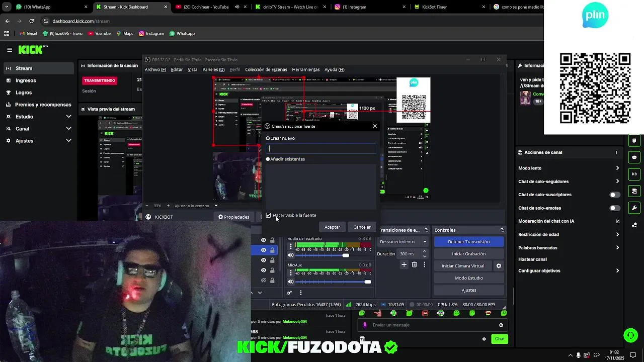
Task: Open Colección de Escenas menu
Action: (266, 69)
